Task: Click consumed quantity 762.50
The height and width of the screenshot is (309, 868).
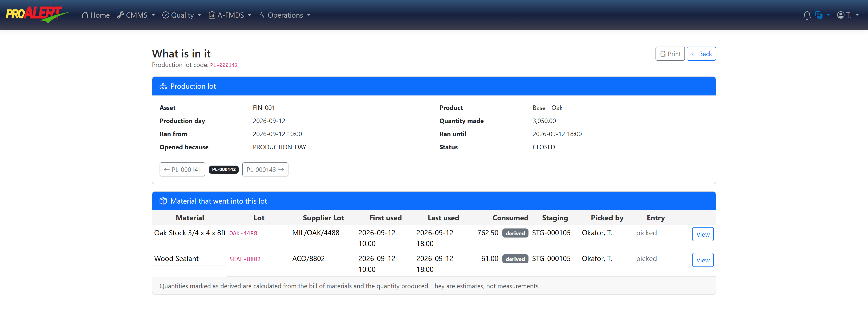Action: pos(488,233)
